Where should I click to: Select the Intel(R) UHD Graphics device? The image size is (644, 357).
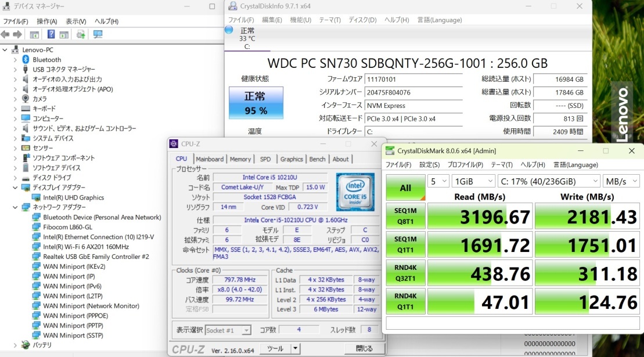[73, 197]
